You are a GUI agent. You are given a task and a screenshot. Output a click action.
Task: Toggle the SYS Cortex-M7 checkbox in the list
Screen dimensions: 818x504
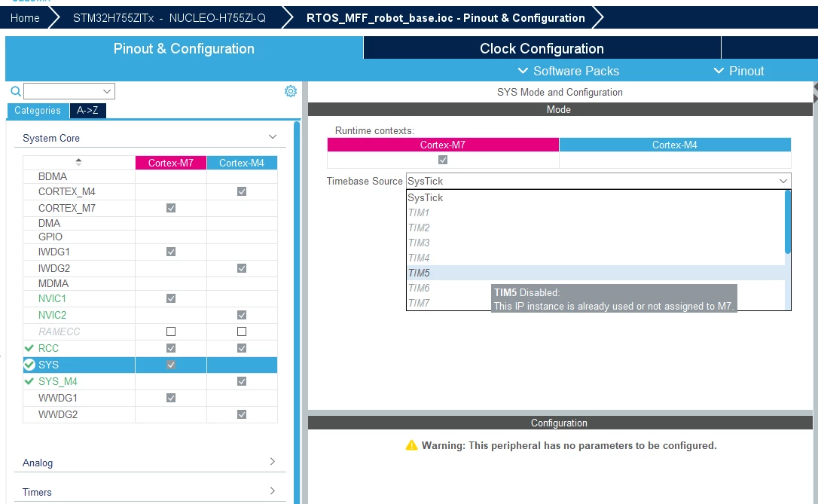(x=170, y=365)
